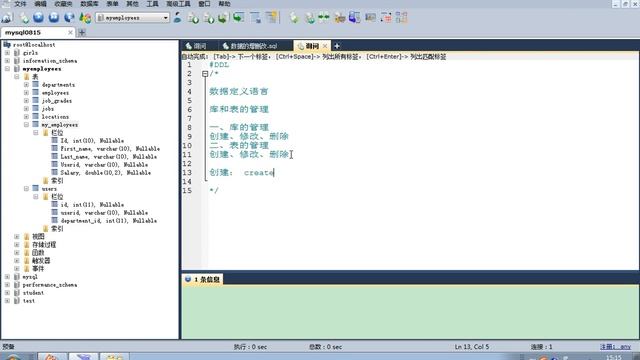640x360 pixels.
Task: Close the active 询问 query tab
Action: click(x=325, y=46)
